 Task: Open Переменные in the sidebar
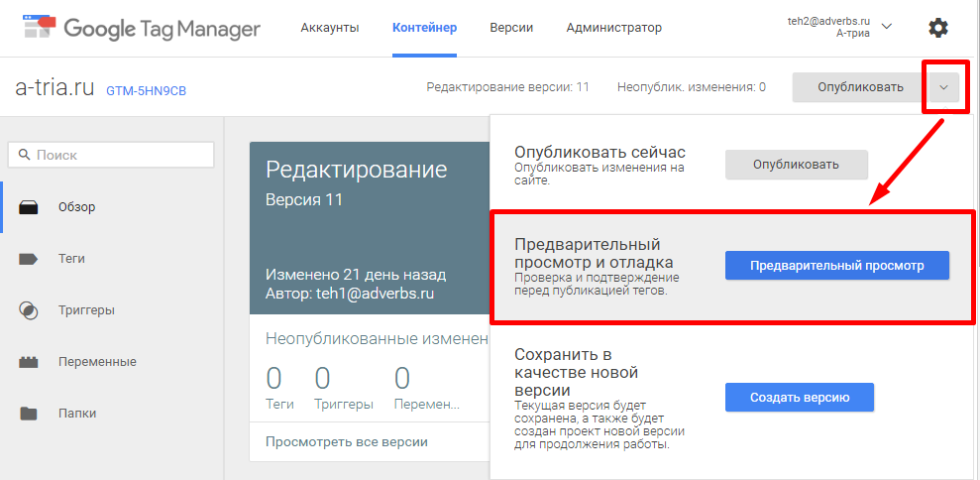(97, 362)
